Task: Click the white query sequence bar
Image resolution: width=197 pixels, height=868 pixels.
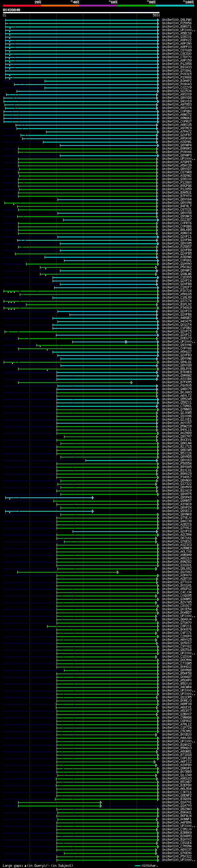Action: (x=81, y=13)
